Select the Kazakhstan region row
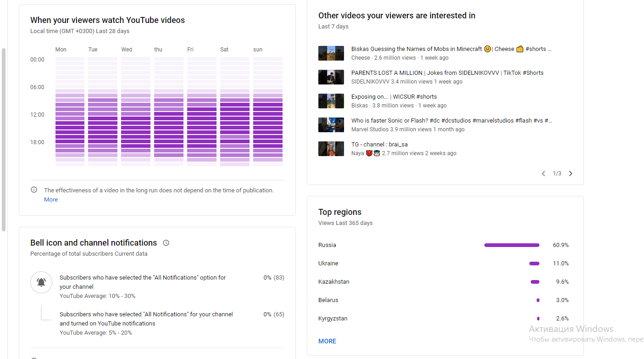The image size is (644, 359). click(x=444, y=282)
